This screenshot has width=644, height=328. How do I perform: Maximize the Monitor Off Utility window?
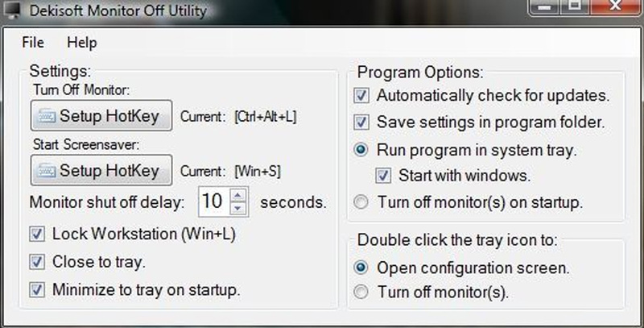tap(575, 6)
